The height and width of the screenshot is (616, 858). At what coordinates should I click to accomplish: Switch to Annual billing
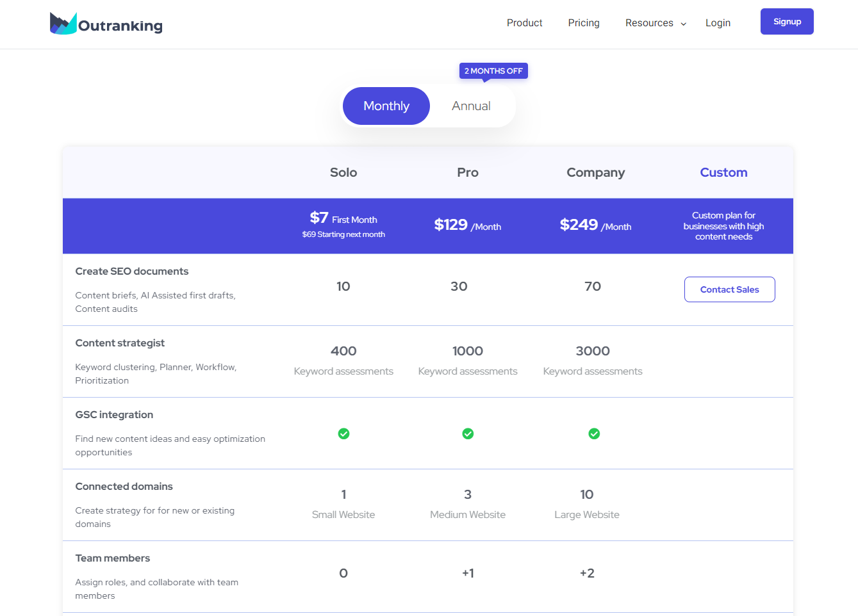click(471, 106)
